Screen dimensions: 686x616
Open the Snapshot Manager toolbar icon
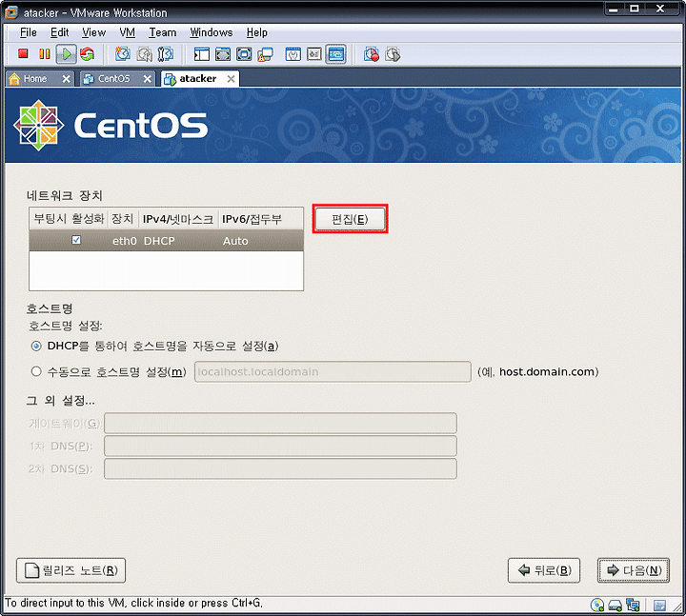click(166, 54)
